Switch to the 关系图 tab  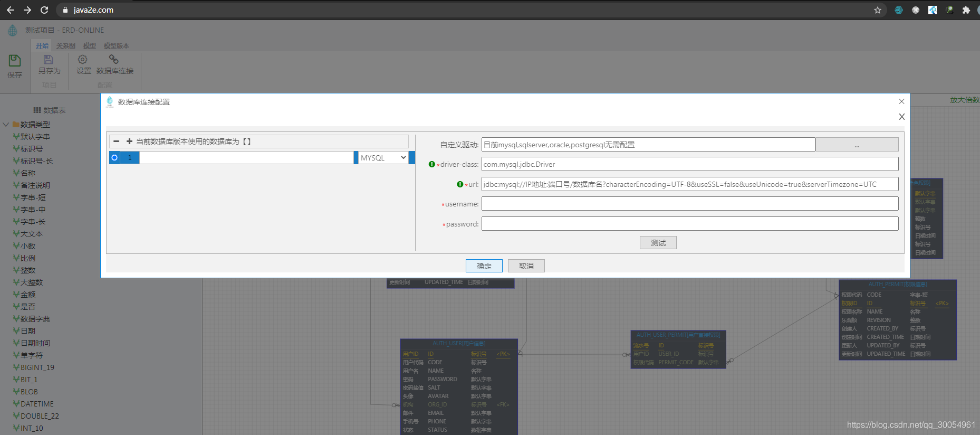tap(66, 46)
